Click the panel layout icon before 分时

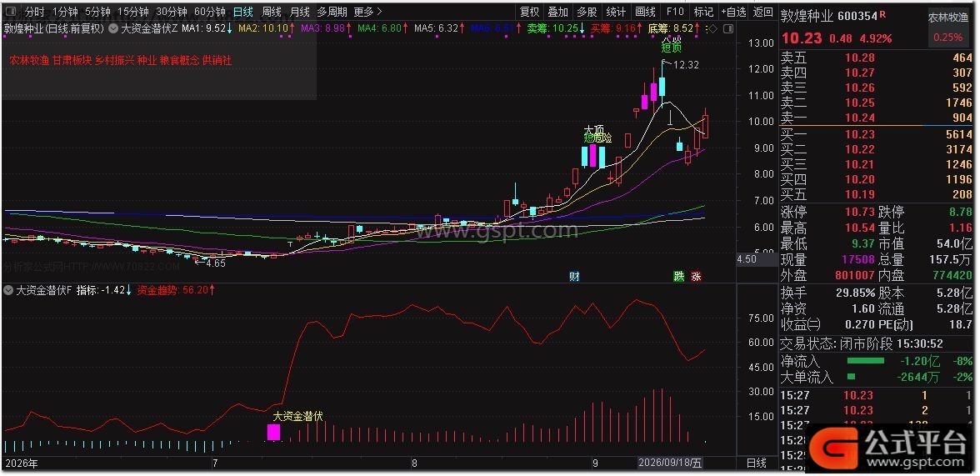coord(10,12)
